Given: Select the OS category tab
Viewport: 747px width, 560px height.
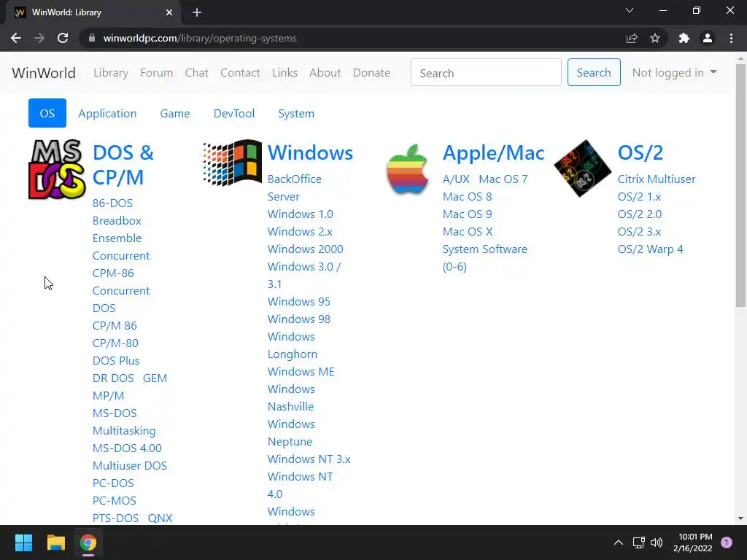Looking at the screenshot, I should [47, 113].
